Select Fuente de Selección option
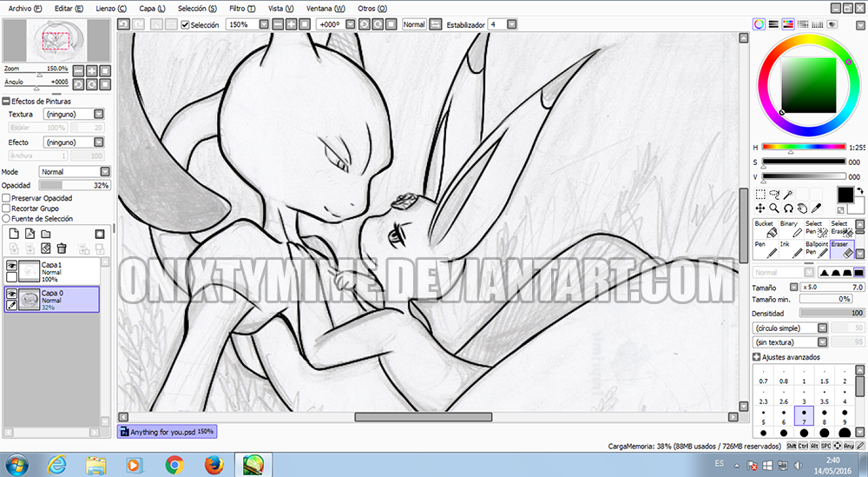 pyautogui.click(x=6, y=218)
